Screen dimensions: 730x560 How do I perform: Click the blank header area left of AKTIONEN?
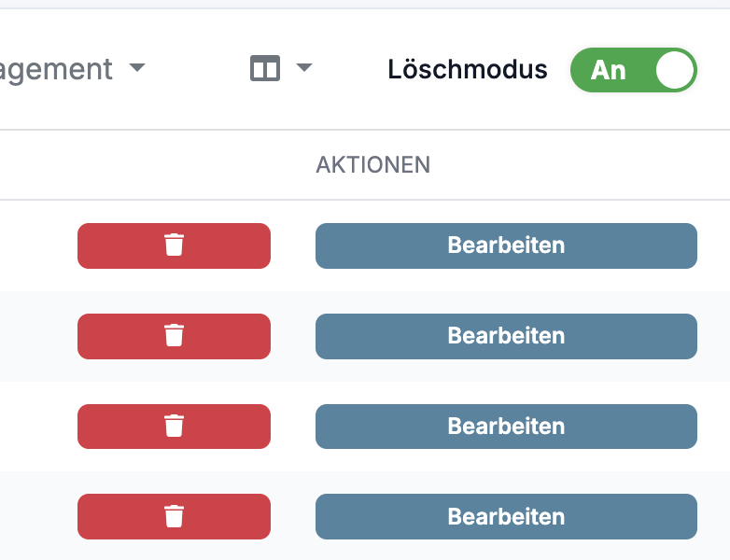point(154,165)
